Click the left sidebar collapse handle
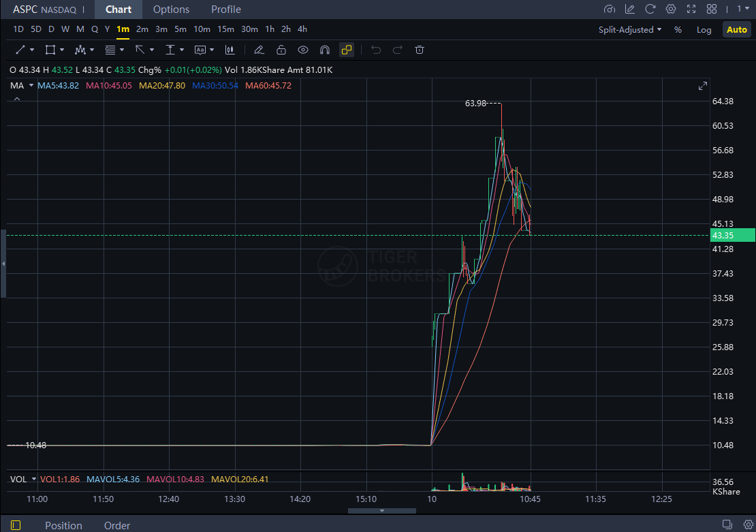Viewport: 756px width, 532px height. point(3,264)
